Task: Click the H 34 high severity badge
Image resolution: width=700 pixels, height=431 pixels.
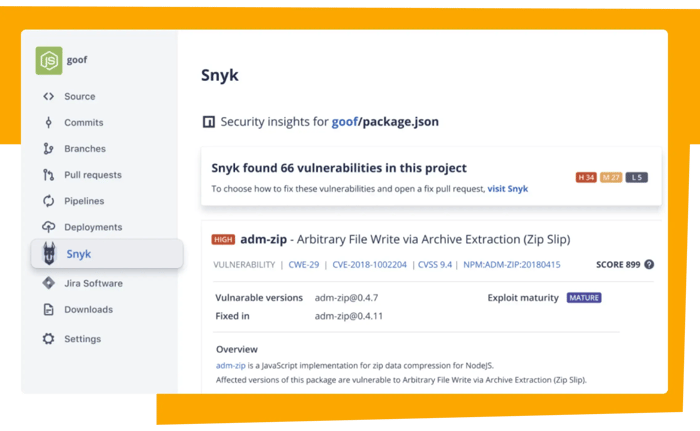Action: [586, 177]
